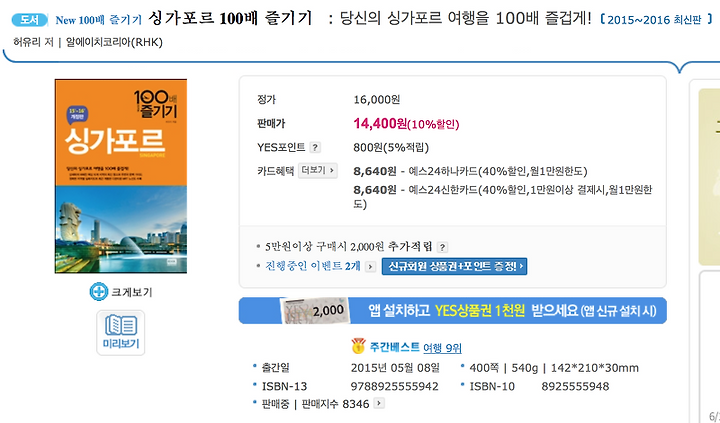Click the 앱 설치하고 YES상품권 banner
The width and height of the screenshot is (720, 423).
(x=453, y=310)
